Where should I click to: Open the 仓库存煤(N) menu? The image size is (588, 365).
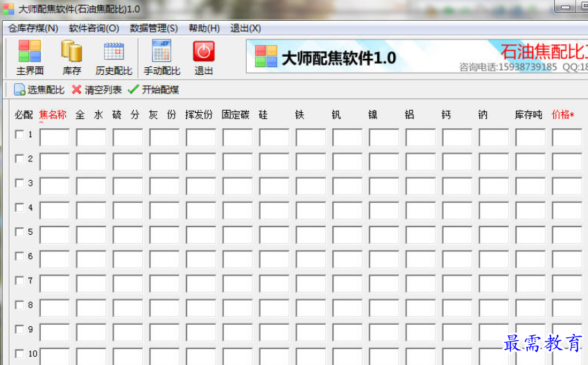[33, 28]
